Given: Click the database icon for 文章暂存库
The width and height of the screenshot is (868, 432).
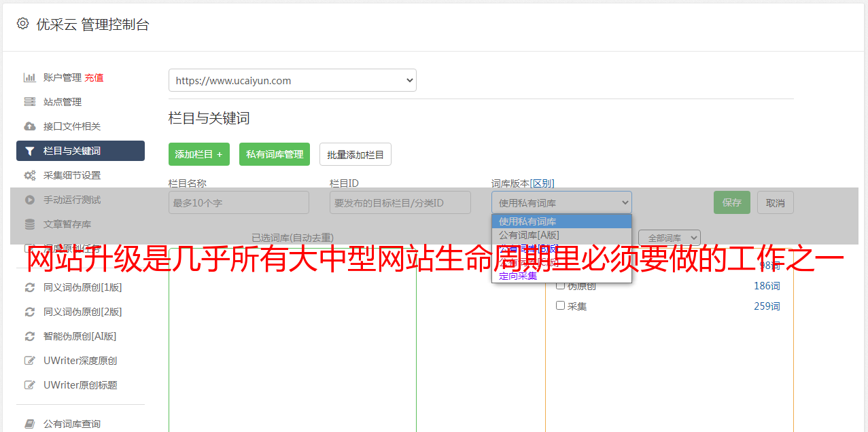Looking at the screenshot, I should tap(29, 224).
